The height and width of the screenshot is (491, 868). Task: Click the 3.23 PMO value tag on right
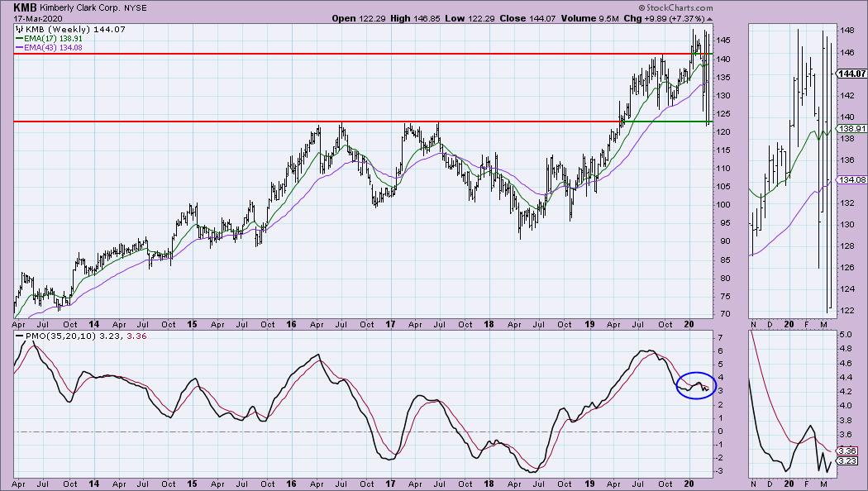pyautogui.click(x=849, y=460)
